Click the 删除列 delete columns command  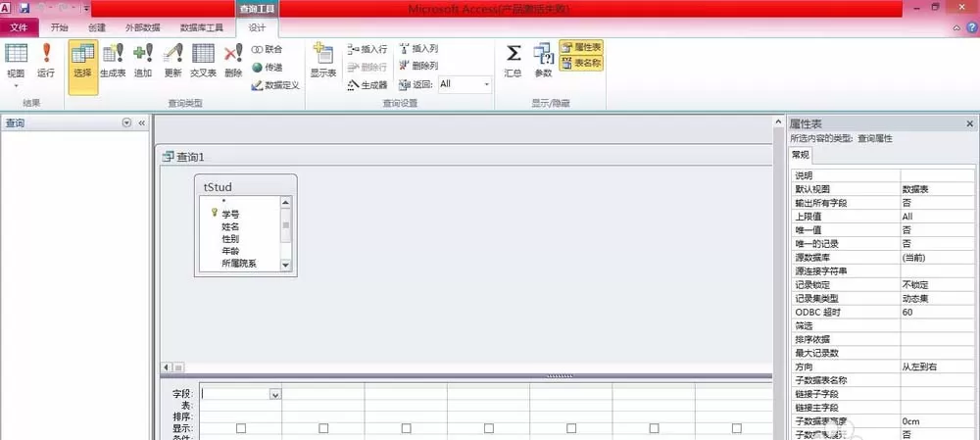click(x=418, y=66)
